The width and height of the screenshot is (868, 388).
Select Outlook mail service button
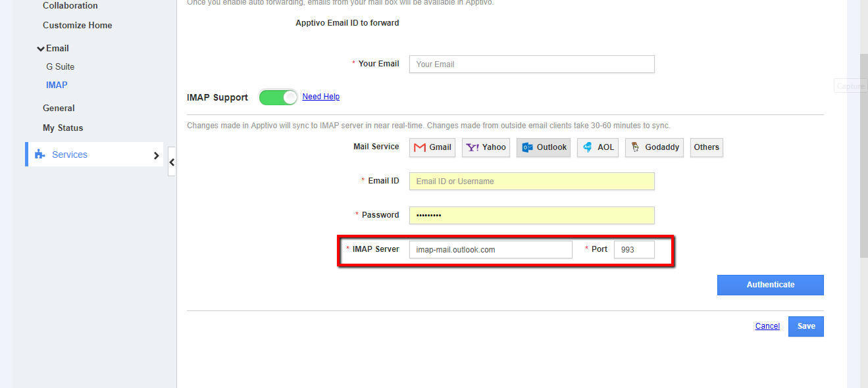pos(544,147)
